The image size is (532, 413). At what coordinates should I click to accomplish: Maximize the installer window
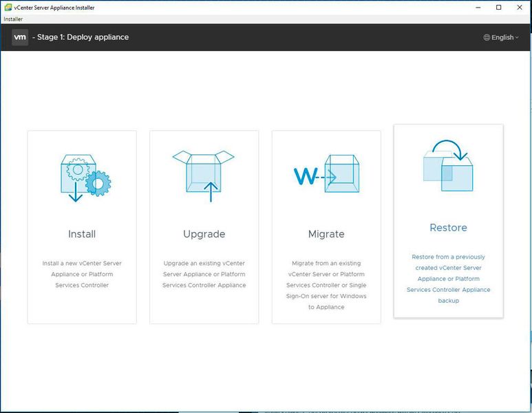(x=498, y=7)
